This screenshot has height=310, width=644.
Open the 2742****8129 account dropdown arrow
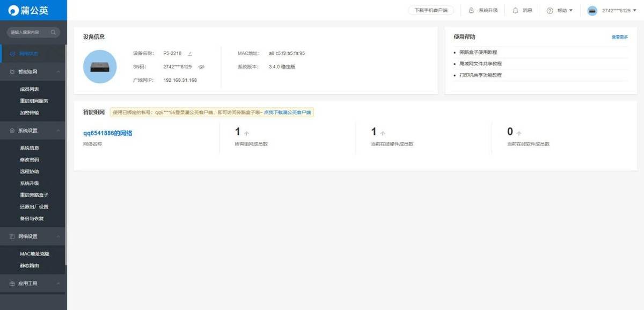pyautogui.click(x=635, y=11)
